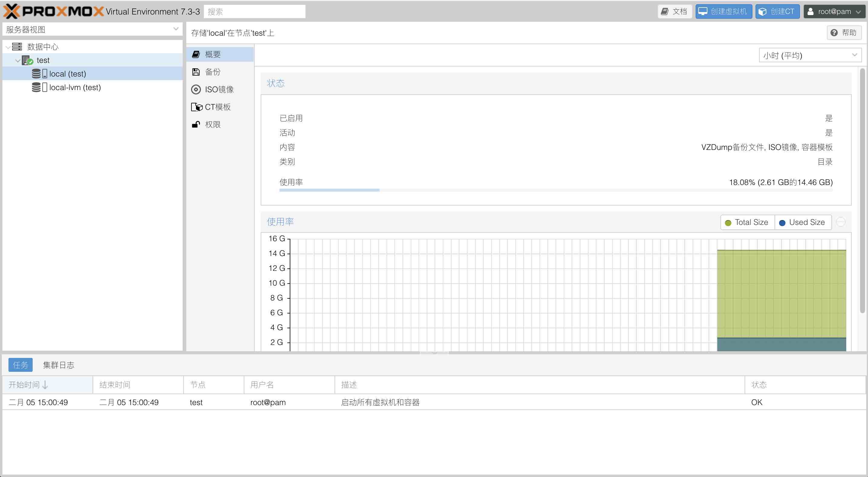
Task: Collapse the 数据中心 tree node
Action: click(8, 47)
